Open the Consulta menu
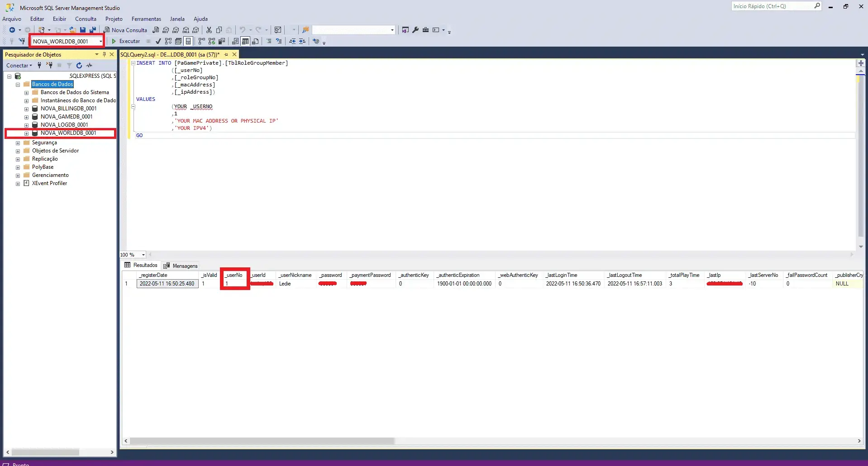The image size is (868, 466). (x=86, y=19)
